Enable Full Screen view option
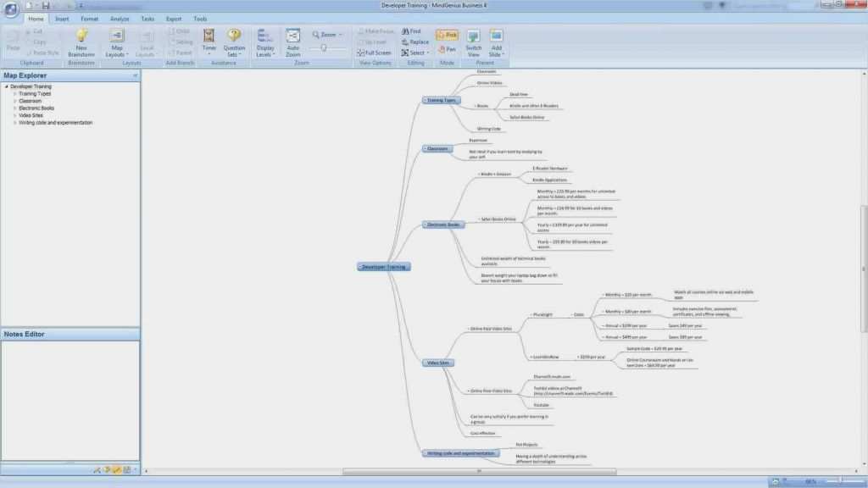The image size is (868, 488). [x=375, y=52]
